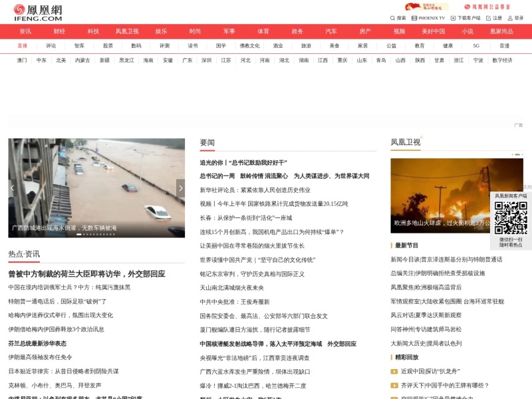Open 伊朗最高领袖发布任免令 article
This screenshot has width=532, height=399.
click(x=40, y=357)
